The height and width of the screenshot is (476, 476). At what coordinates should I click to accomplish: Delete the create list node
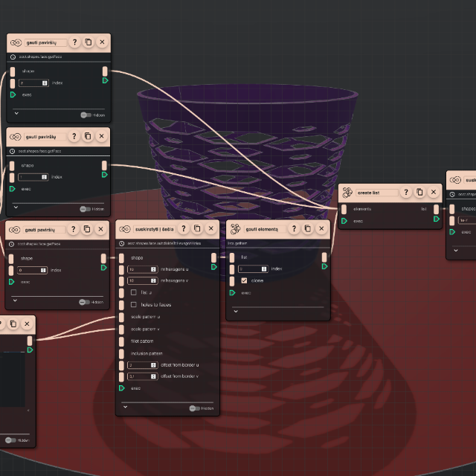pos(434,192)
